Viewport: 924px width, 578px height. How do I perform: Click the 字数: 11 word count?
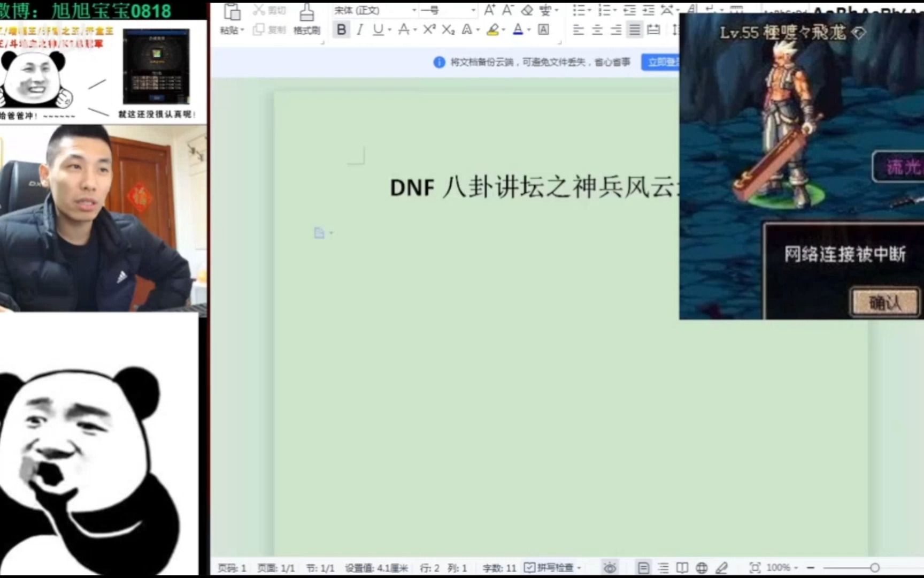499,568
